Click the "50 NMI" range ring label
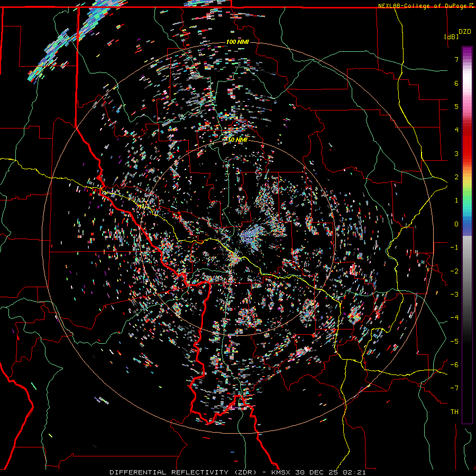Viewport: 476px width, 476px height. [237, 140]
